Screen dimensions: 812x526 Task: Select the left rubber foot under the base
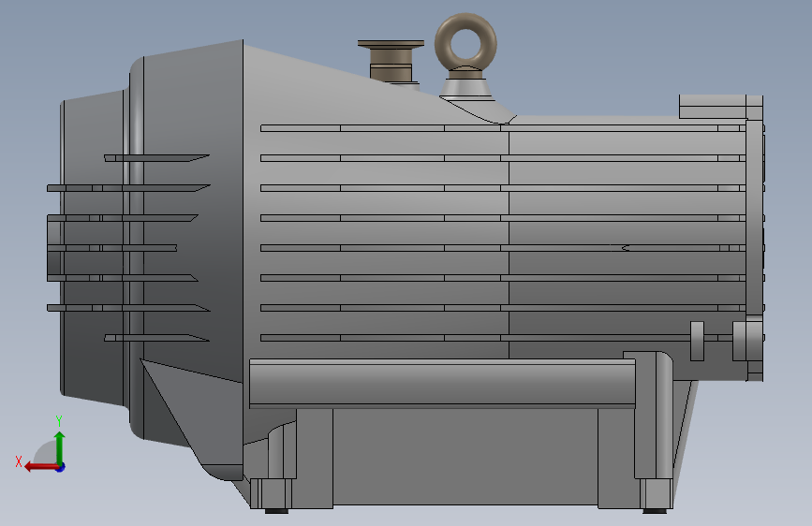(276, 511)
